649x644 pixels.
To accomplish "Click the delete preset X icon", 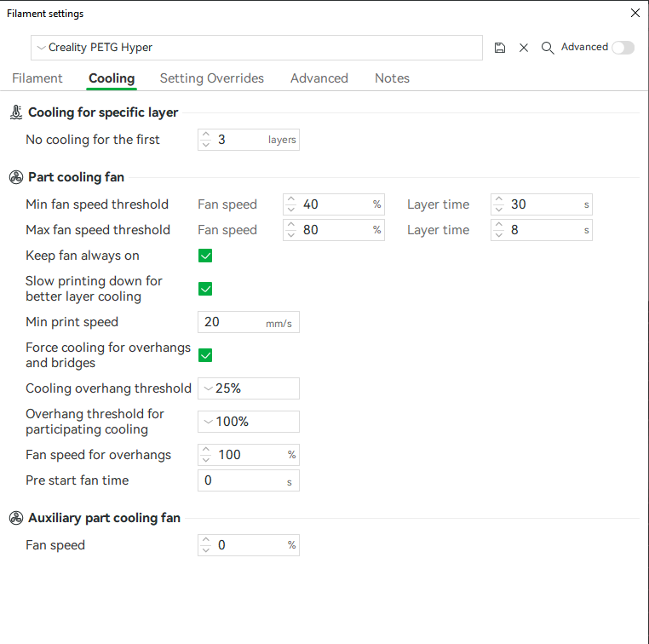I will [524, 49].
